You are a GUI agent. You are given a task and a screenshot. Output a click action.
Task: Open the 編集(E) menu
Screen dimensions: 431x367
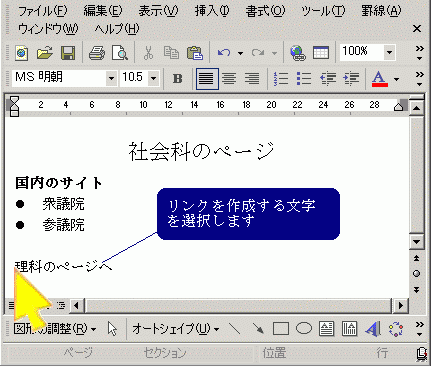click(x=103, y=11)
